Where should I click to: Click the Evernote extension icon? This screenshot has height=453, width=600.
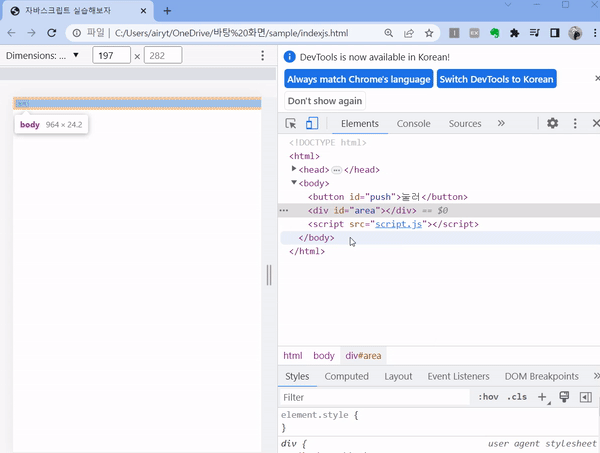click(x=494, y=33)
